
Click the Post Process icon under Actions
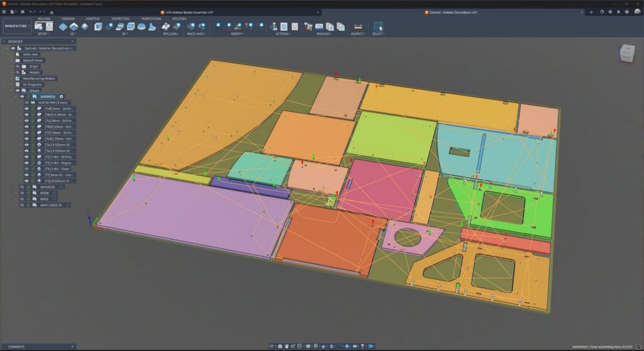point(284,26)
